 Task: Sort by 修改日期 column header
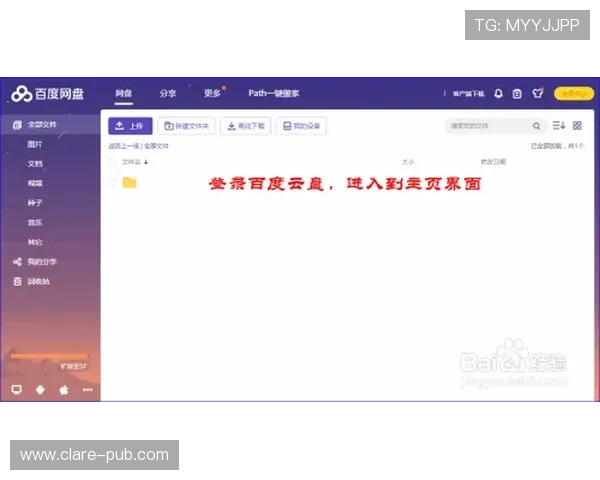coord(493,162)
